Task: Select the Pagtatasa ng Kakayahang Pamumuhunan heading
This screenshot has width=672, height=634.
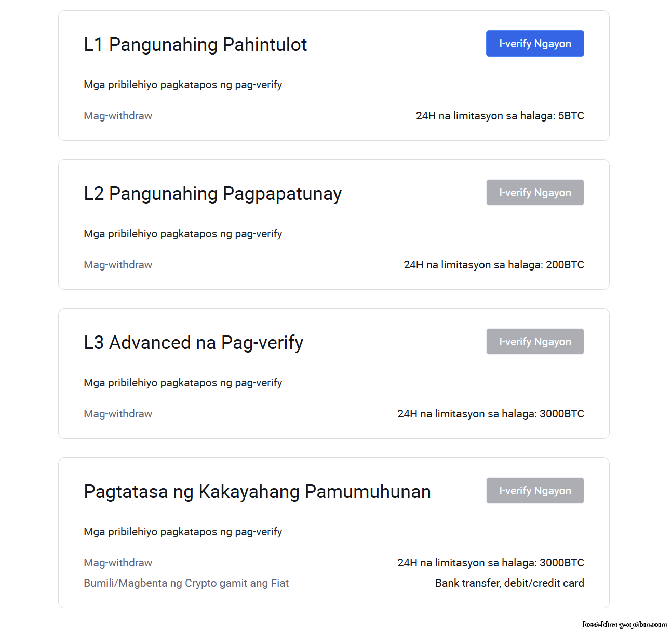Action: tap(257, 492)
